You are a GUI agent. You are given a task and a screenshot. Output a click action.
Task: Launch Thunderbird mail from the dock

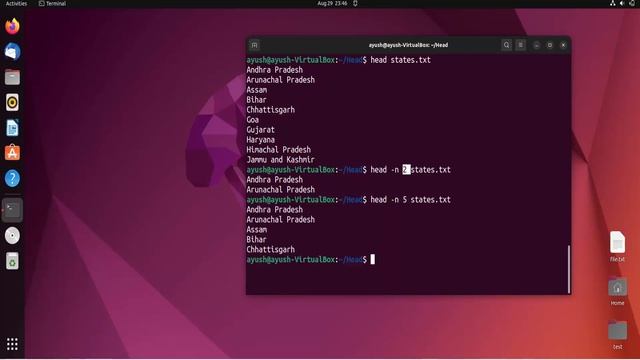(x=12, y=51)
